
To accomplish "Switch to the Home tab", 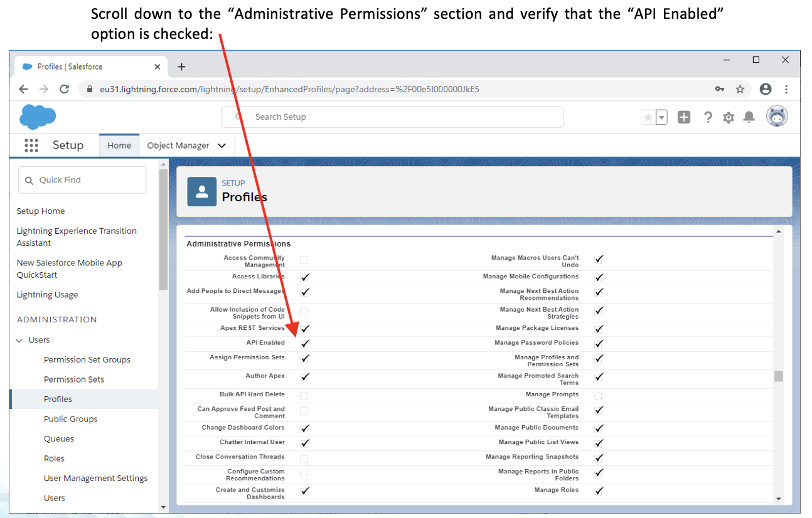I will coord(119,145).
